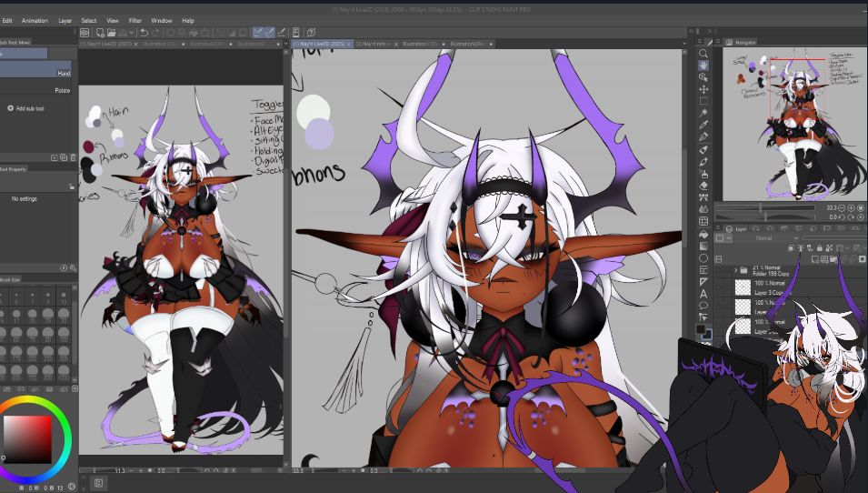Select the Text tool

(x=703, y=294)
